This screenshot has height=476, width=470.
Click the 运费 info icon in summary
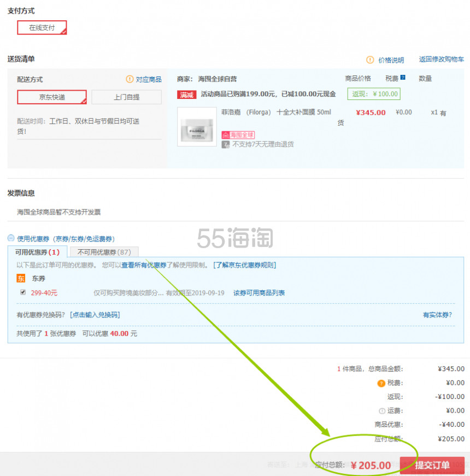(x=382, y=411)
